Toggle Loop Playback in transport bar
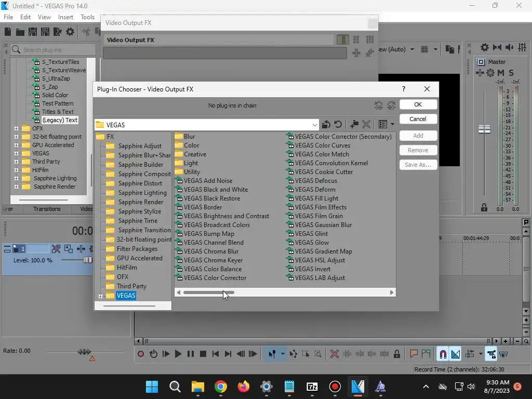The image size is (532, 399). pyautogui.click(x=153, y=354)
